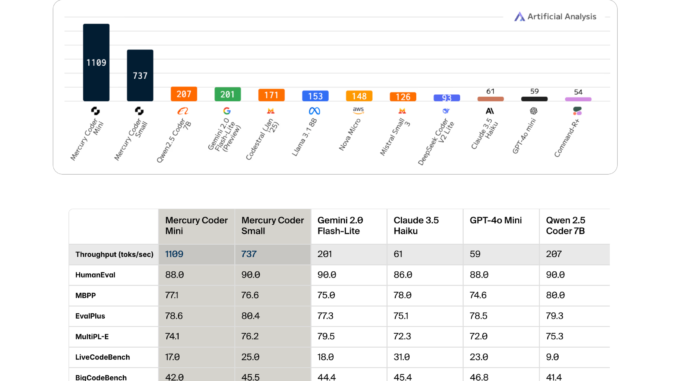
Task: Click GPT-4o Mini BigCodeBench '46.8'
Action: (x=479, y=377)
